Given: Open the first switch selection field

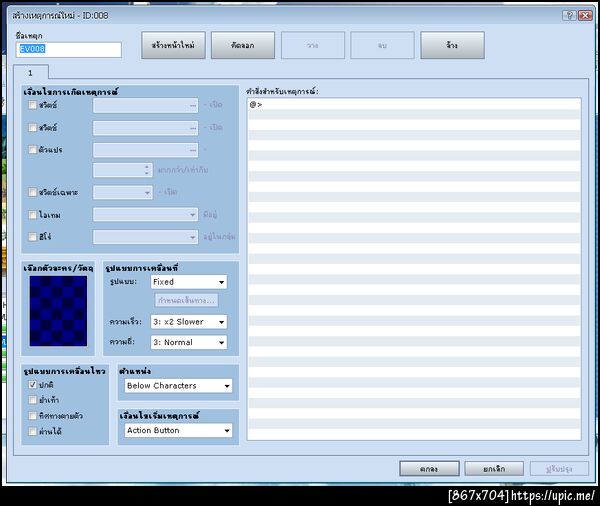Looking at the screenshot, I should (145, 105).
